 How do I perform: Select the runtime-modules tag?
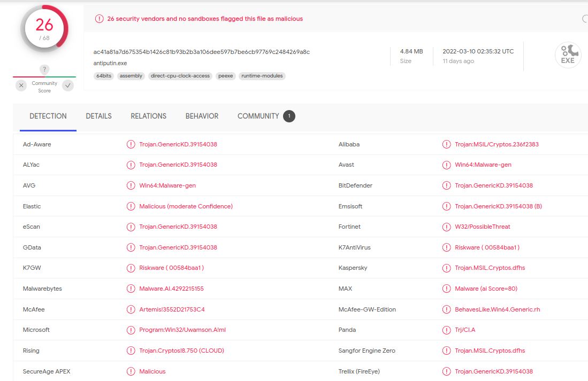[x=262, y=76]
